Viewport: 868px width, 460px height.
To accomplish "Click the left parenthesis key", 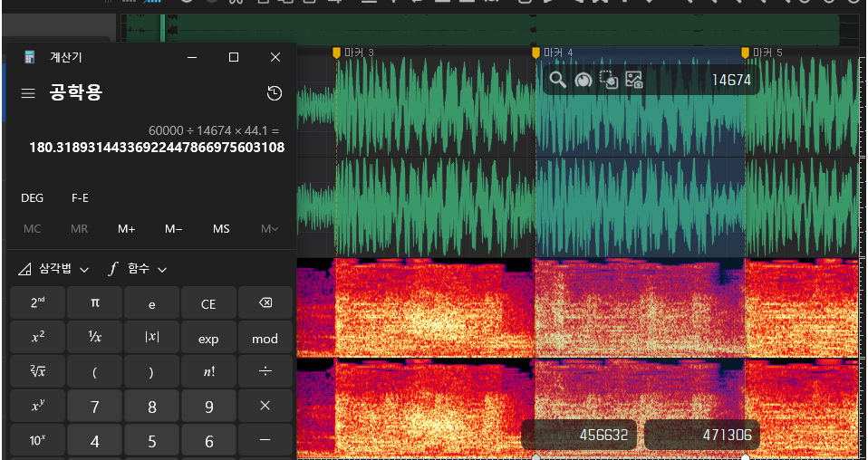I will (94, 372).
